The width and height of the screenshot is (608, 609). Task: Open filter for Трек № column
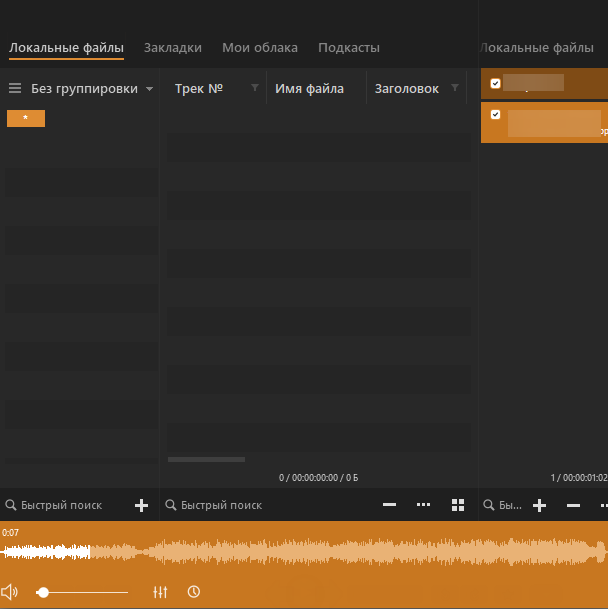tap(255, 88)
